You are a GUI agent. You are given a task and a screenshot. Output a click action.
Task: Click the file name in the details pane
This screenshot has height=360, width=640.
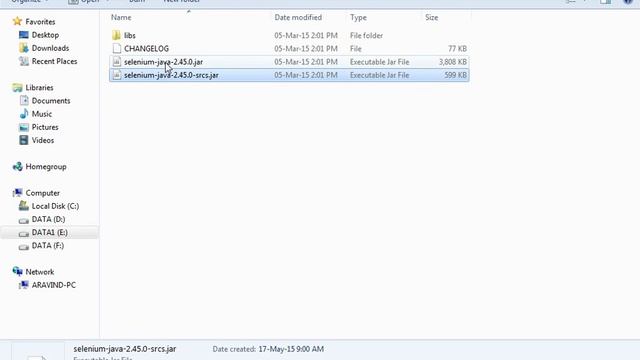pyautogui.click(x=125, y=349)
